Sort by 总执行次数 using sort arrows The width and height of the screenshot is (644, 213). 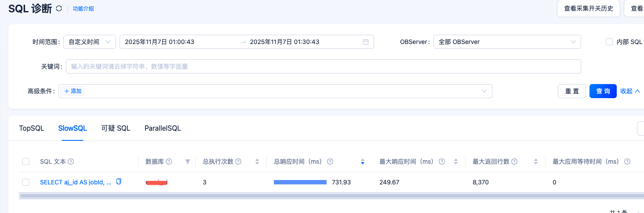257,162
